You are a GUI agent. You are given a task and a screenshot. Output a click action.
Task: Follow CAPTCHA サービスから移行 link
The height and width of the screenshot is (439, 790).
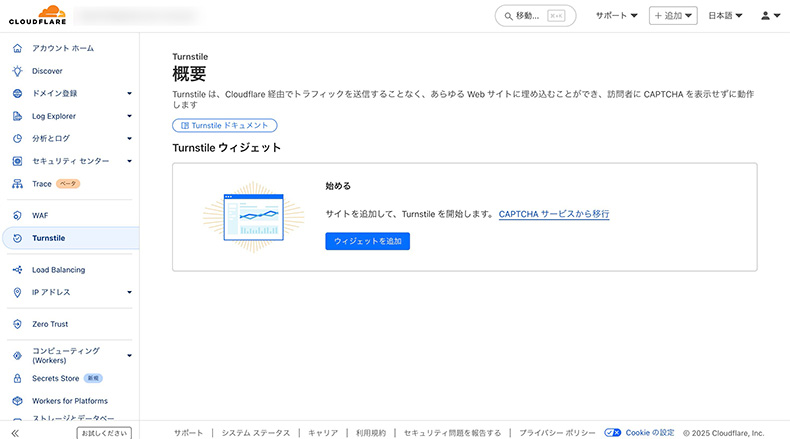[x=554, y=214]
